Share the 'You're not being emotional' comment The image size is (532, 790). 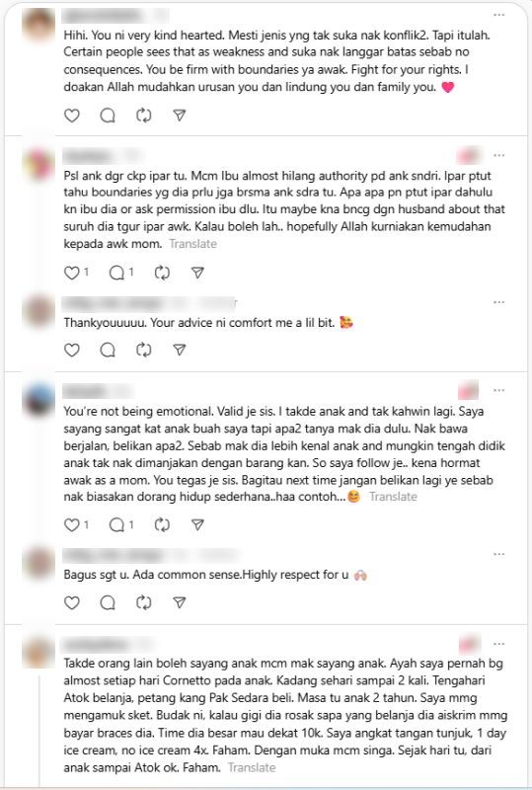click(197, 525)
